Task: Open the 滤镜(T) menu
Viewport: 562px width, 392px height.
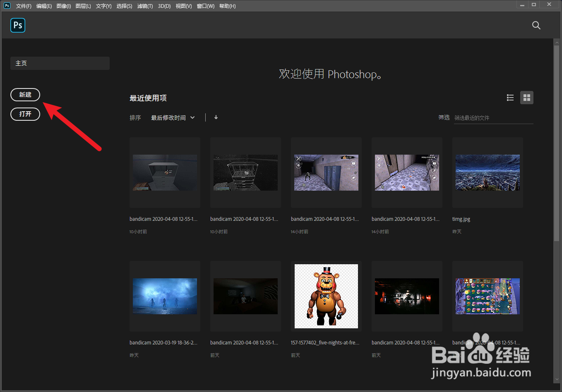Action: tap(145, 6)
